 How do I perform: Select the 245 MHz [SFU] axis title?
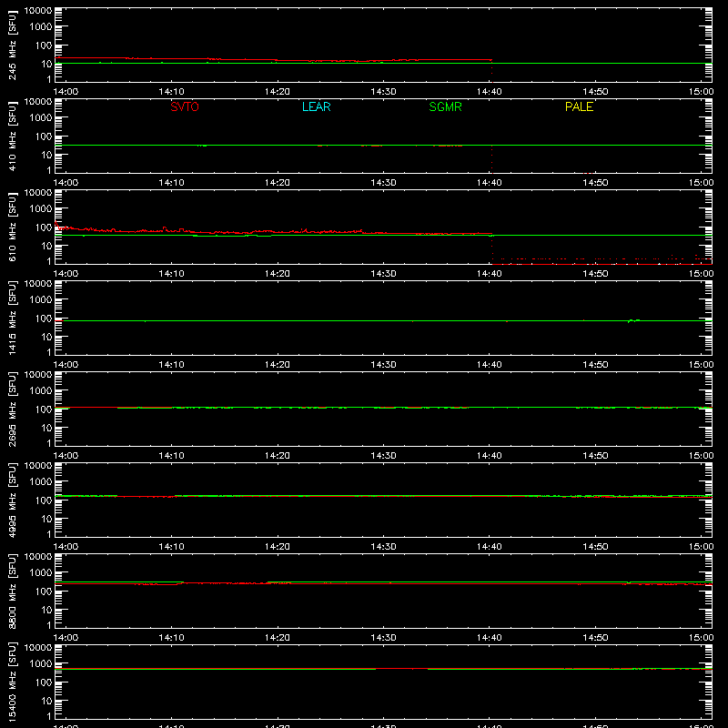click(12, 45)
